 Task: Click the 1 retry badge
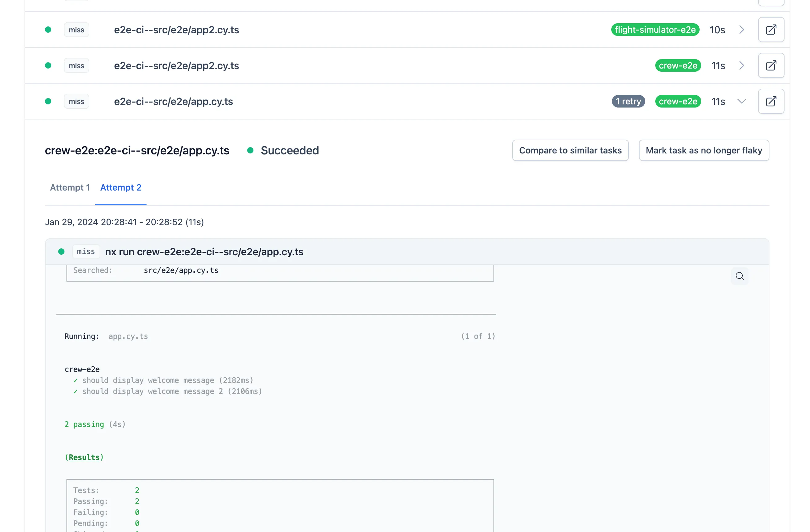point(628,101)
